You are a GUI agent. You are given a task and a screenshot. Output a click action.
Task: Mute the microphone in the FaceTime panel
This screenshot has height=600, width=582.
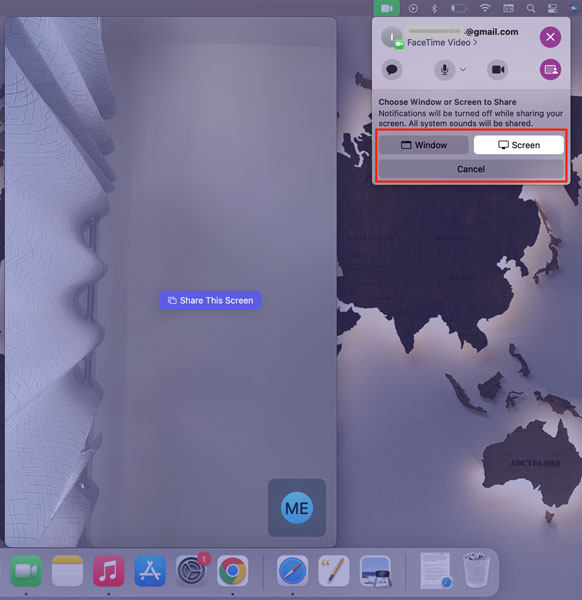tap(444, 70)
